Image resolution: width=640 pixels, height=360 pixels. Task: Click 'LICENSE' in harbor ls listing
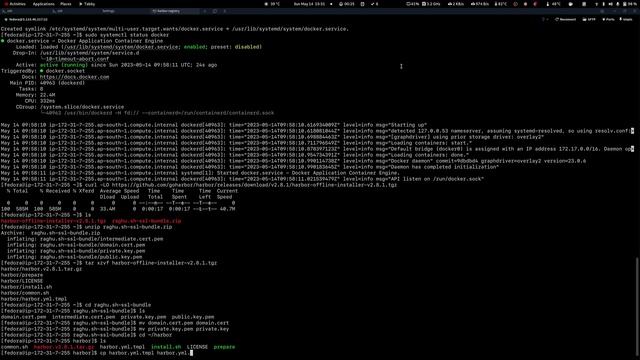[197, 347]
